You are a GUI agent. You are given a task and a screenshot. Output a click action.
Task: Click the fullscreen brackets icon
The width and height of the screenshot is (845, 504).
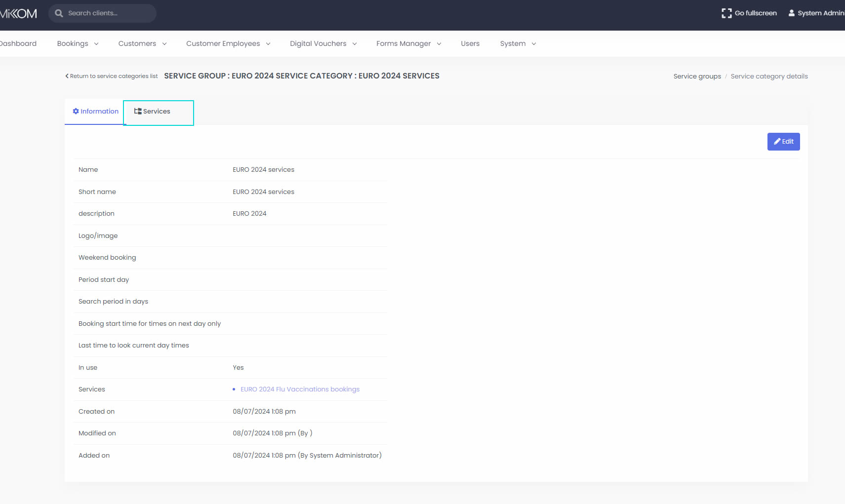click(726, 13)
